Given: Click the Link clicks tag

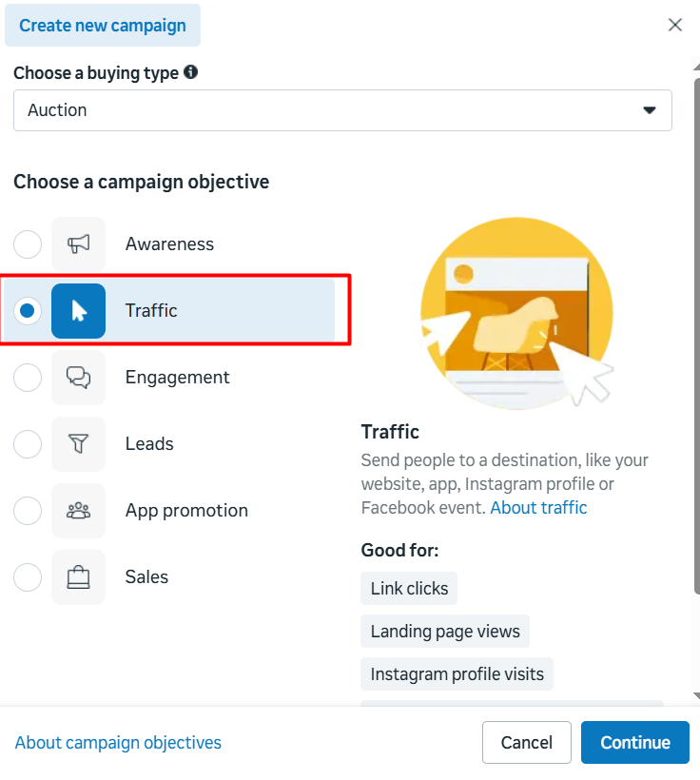Looking at the screenshot, I should pyautogui.click(x=409, y=589).
